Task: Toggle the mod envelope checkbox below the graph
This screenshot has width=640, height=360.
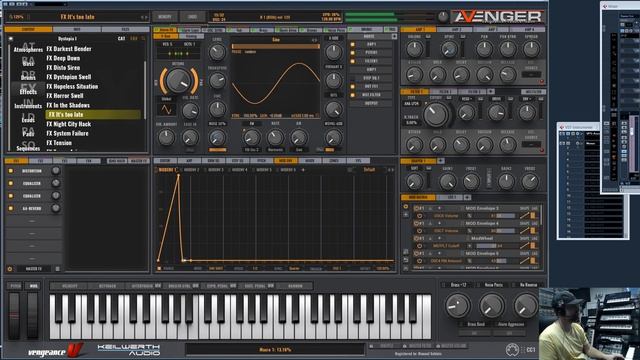Action: click(x=159, y=269)
